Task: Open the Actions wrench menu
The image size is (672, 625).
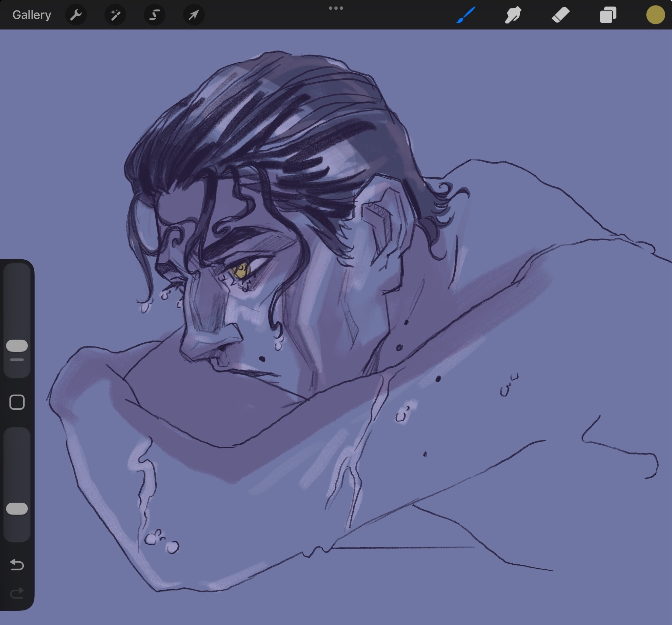Action: point(76,15)
